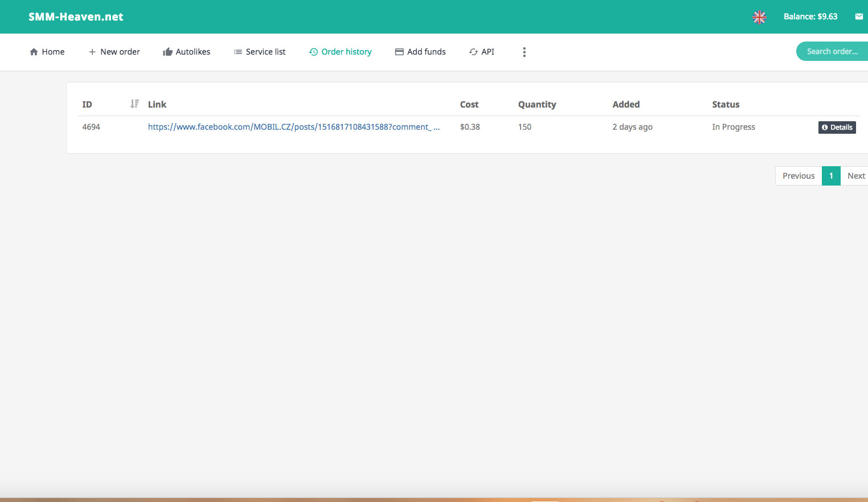This screenshot has width=868, height=502.
Task: Go to the Home menu item
Action: tap(47, 52)
